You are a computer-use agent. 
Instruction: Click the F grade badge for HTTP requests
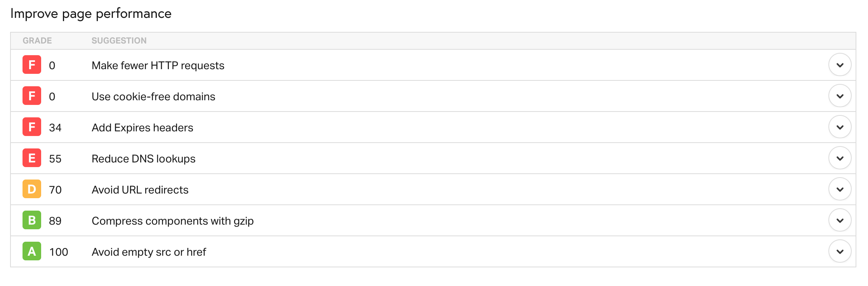click(x=32, y=65)
